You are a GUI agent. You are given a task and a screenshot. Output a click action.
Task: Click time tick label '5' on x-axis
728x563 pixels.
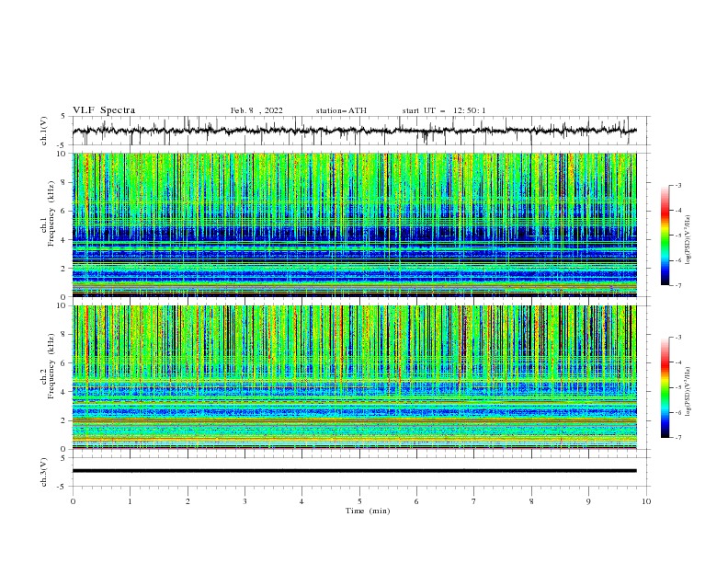359,501
